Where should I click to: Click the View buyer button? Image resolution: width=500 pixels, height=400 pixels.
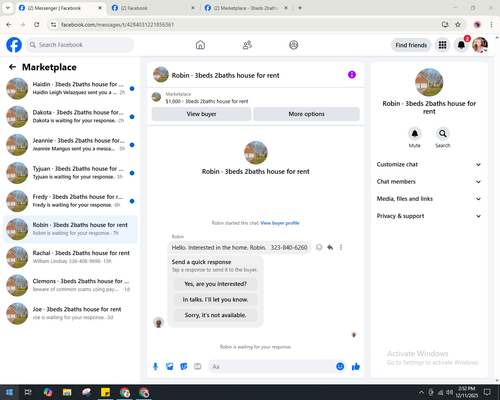click(x=201, y=114)
